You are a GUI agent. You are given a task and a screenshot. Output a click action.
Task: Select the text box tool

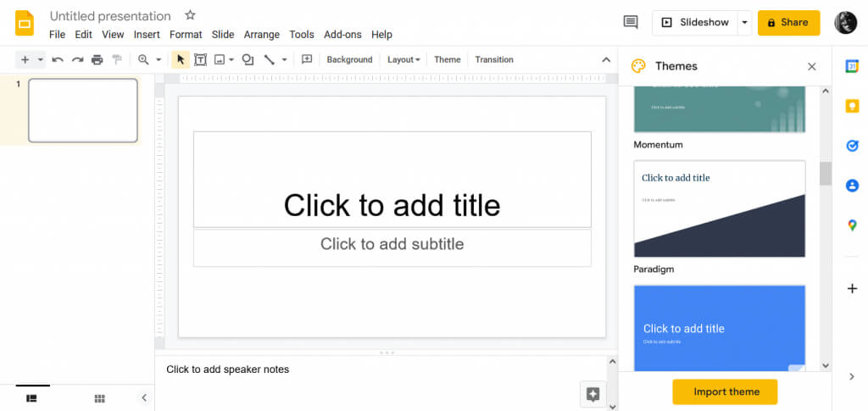point(200,59)
